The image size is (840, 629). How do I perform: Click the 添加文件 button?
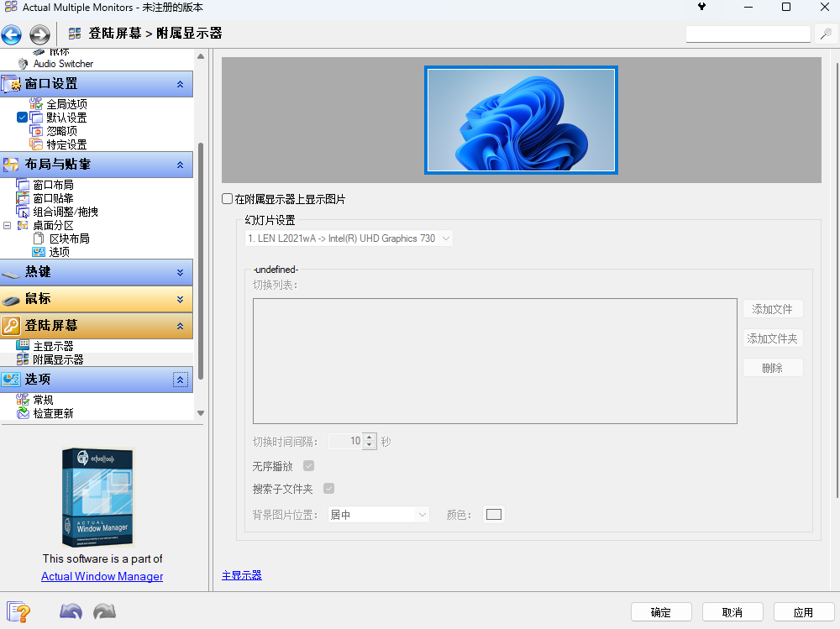(x=773, y=308)
